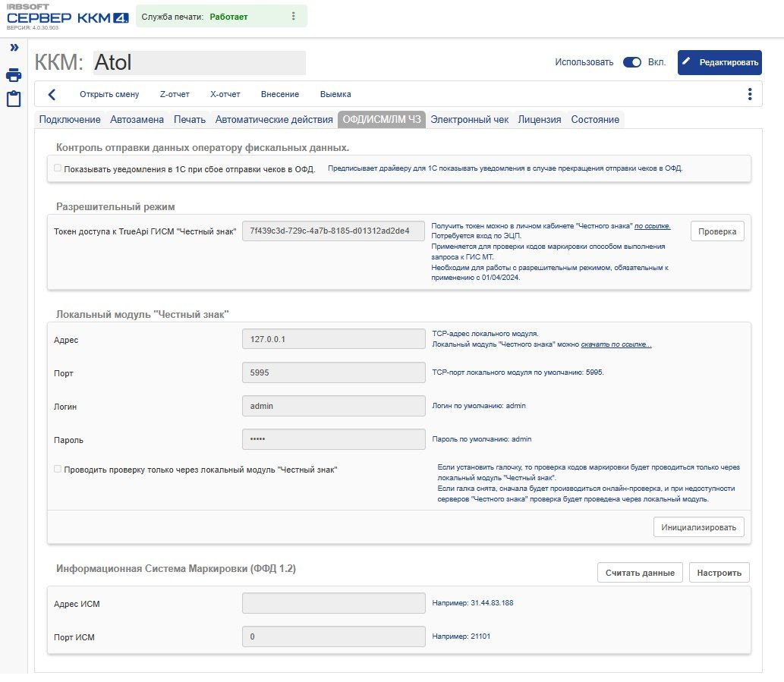Screen dimensions: 784x682
Task: Click Открыть смену
Action: point(109,94)
